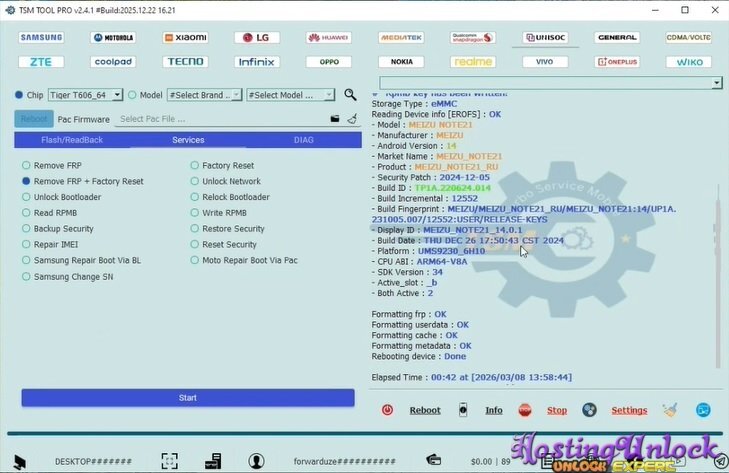Clear Pac file with broom icon

352,119
